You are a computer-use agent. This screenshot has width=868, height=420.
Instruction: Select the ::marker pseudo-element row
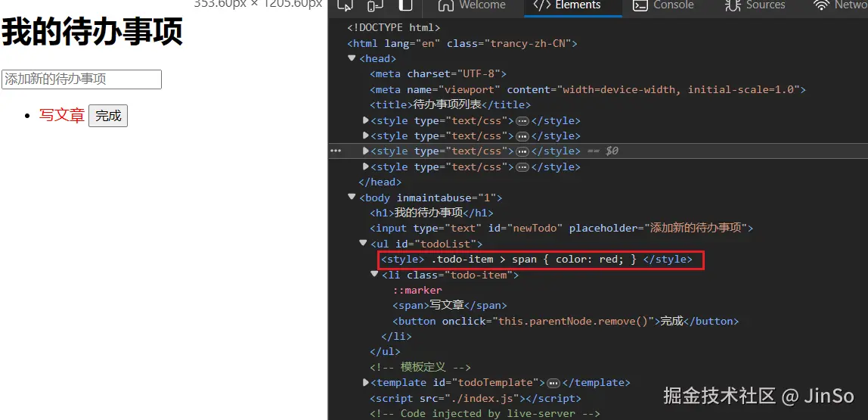(x=417, y=291)
